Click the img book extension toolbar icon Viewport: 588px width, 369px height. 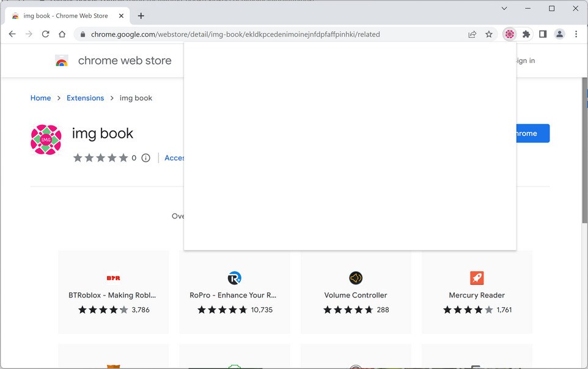[x=510, y=34]
